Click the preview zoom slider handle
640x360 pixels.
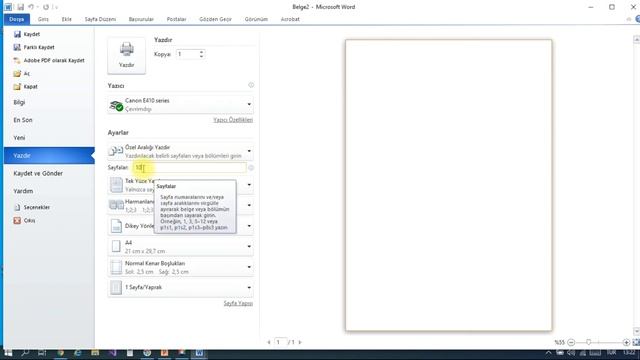click(x=589, y=342)
